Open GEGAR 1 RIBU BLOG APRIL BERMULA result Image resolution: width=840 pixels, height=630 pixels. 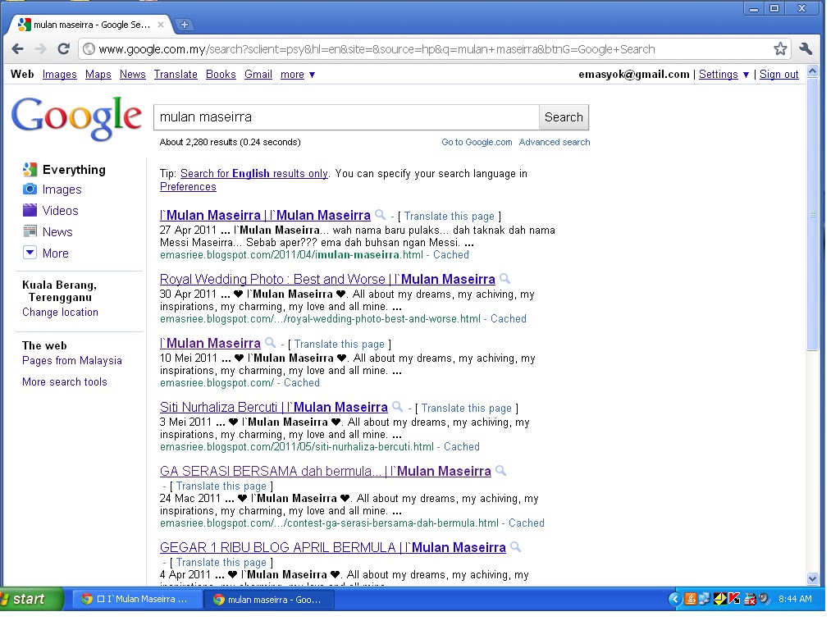pos(333,547)
